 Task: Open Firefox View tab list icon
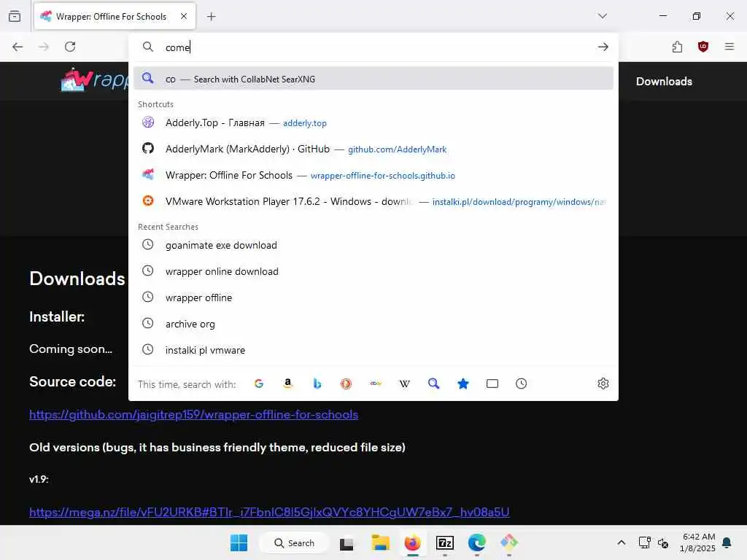click(x=15, y=16)
